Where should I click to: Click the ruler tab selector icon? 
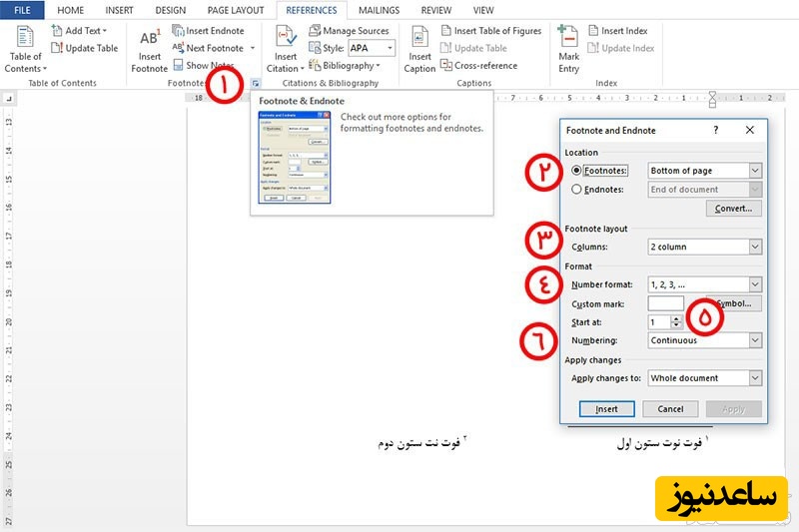tap(9, 98)
